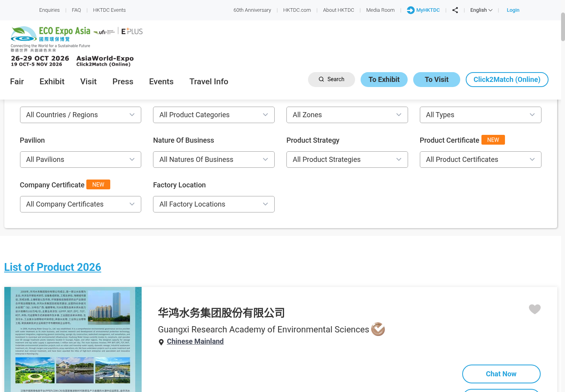Screen dimensions: 565x392
Task: Click the ECO Expo Asia logo
Action: [x=50, y=39]
